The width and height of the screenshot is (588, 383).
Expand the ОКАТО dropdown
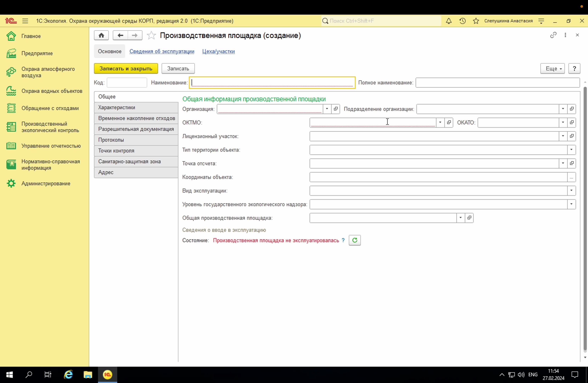[563, 123]
